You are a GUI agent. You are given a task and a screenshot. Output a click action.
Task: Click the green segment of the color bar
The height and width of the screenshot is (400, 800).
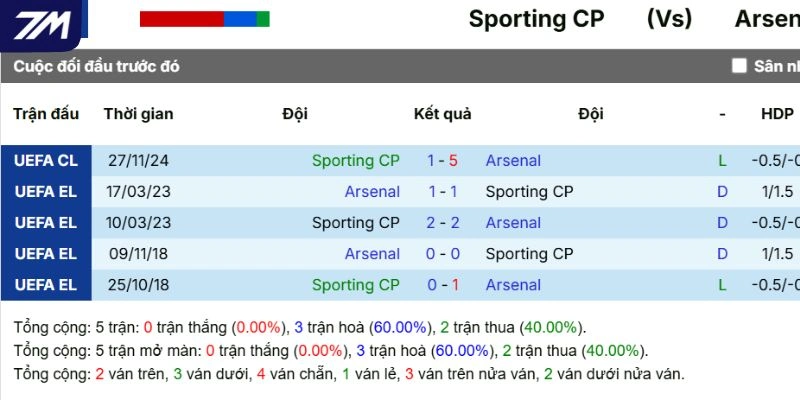point(263,19)
